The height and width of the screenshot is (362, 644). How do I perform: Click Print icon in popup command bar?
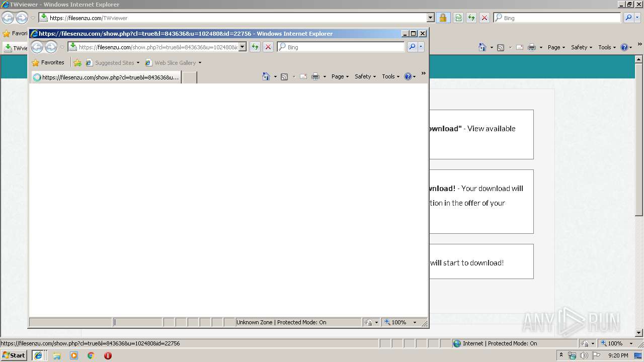[315, 76]
